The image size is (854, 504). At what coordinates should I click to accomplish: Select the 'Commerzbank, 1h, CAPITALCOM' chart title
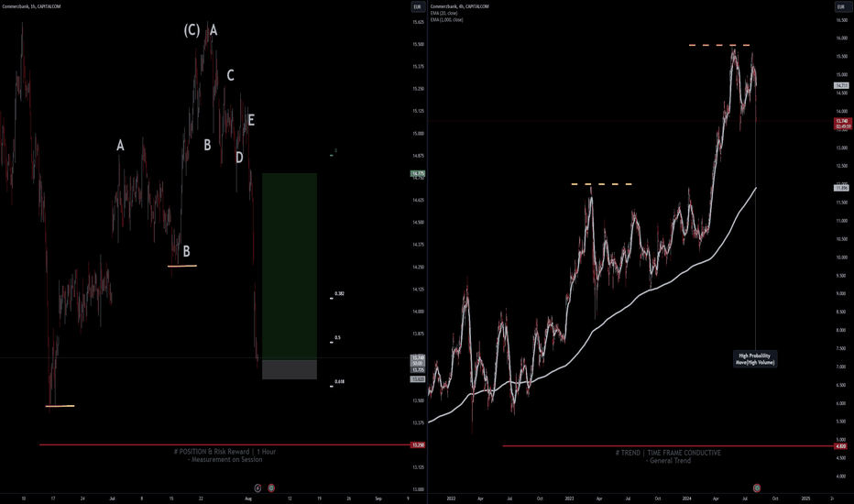tap(31, 6)
